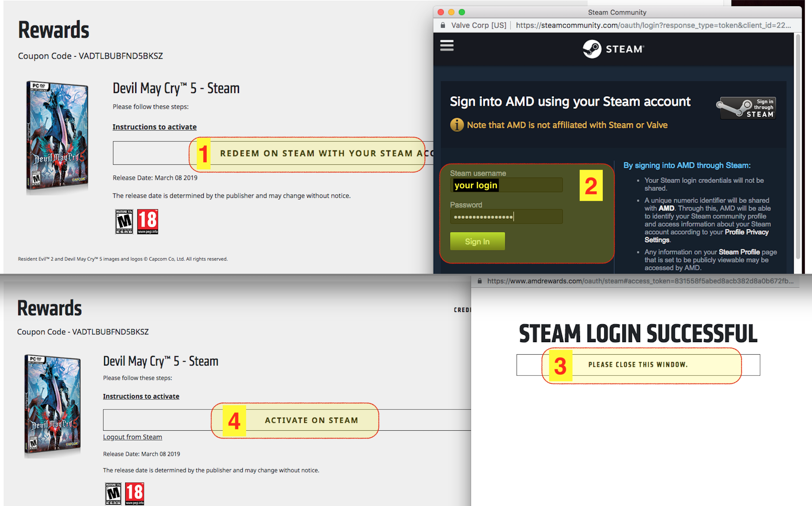This screenshot has width=812, height=506.
Task: Click Please close this window button
Action: pos(638,365)
